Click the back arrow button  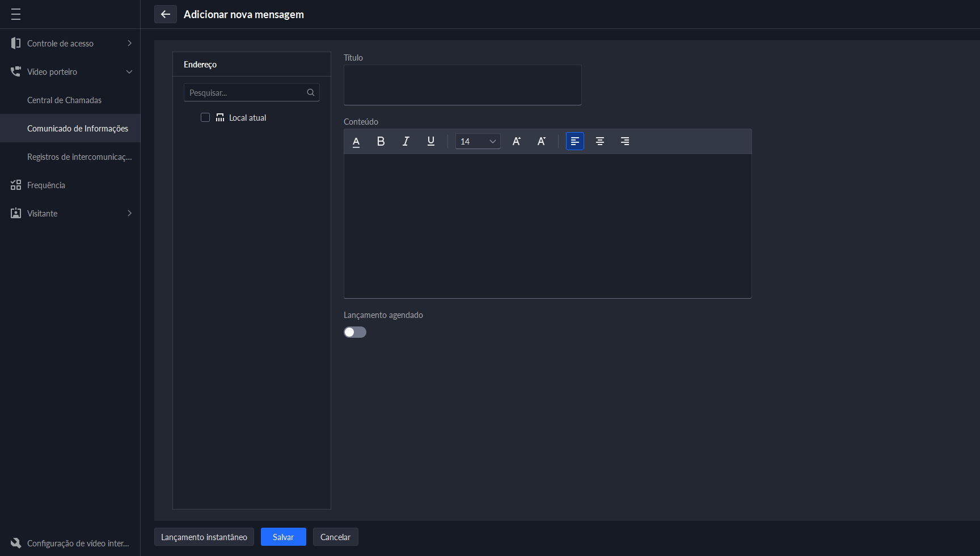click(x=166, y=15)
